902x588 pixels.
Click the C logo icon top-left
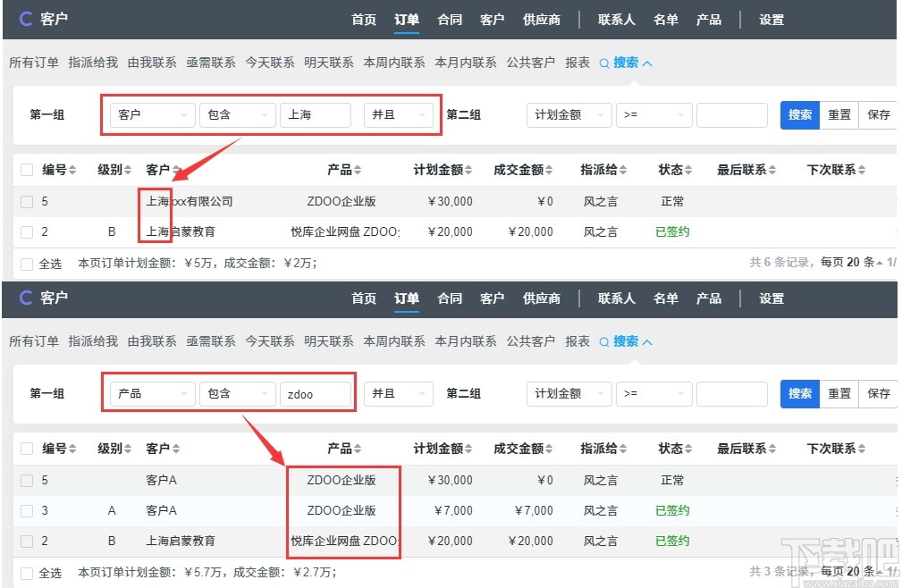tap(24, 18)
